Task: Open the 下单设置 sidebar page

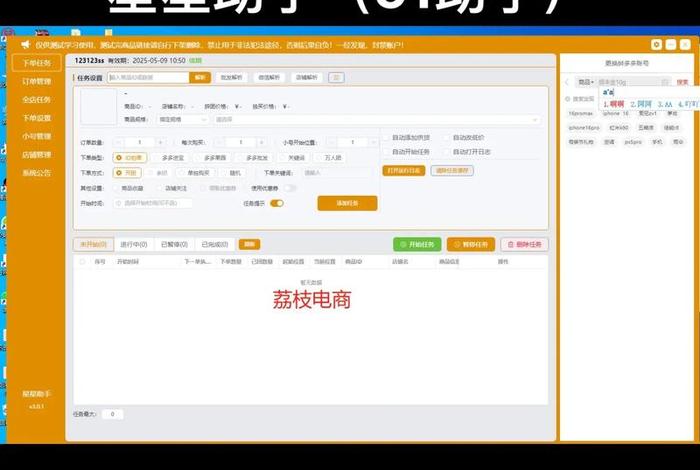Action: [37, 118]
